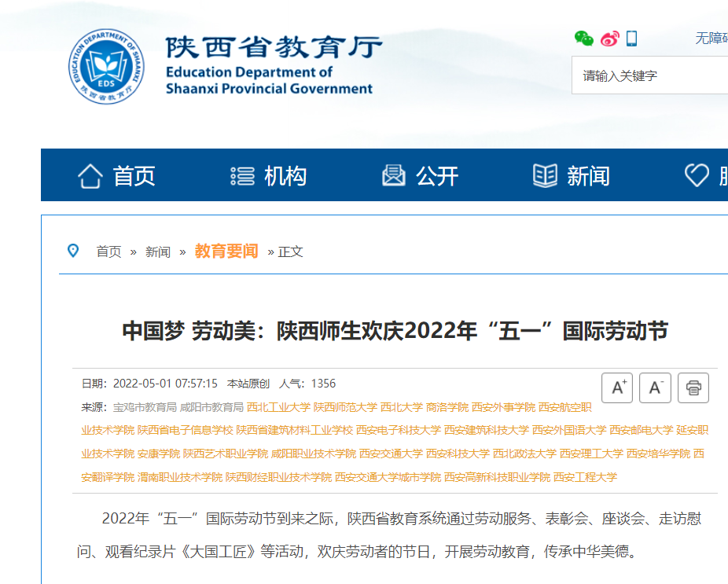Print the article using printer icon
The height and width of the screenshot is (584, 728).
pyautogui.click(x=693, y=387)
